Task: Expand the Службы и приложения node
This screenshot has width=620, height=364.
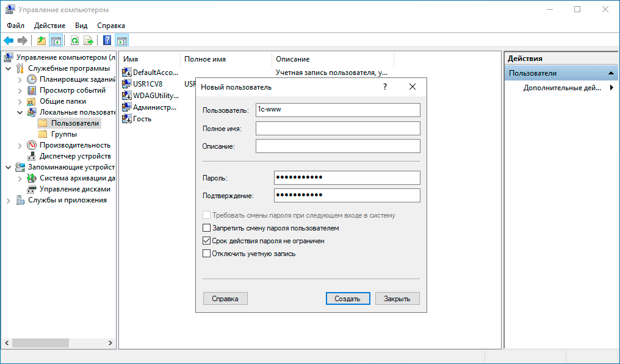Action: (x=9, y=201)
